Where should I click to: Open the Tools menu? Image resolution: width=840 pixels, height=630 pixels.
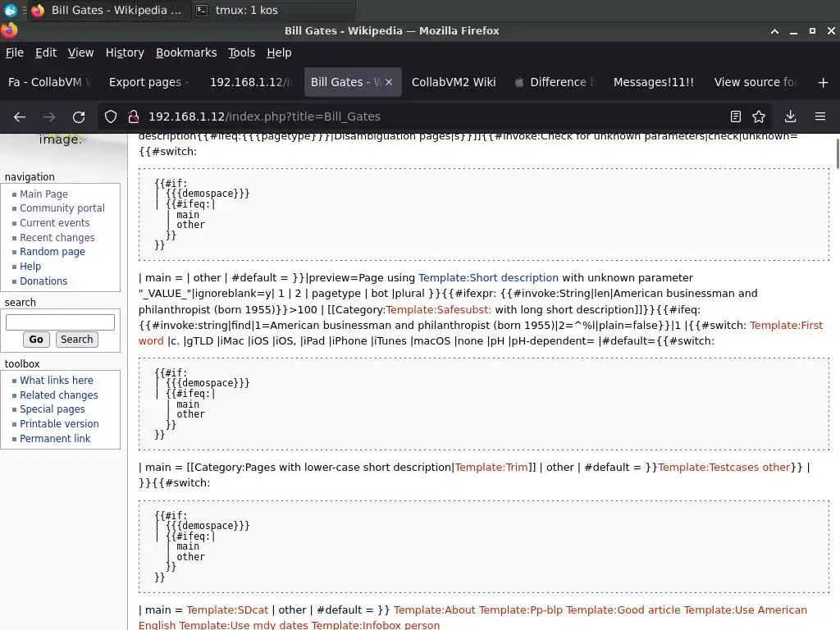point(242,52)
